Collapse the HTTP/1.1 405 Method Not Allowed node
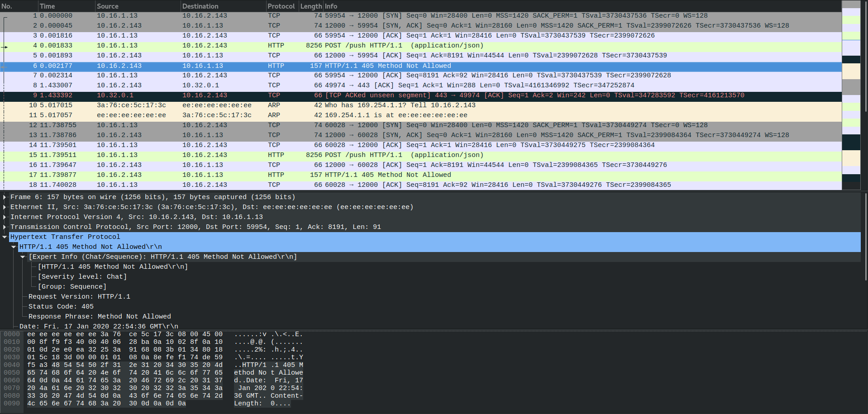The image size is (868, 414). tap(14, 247)
